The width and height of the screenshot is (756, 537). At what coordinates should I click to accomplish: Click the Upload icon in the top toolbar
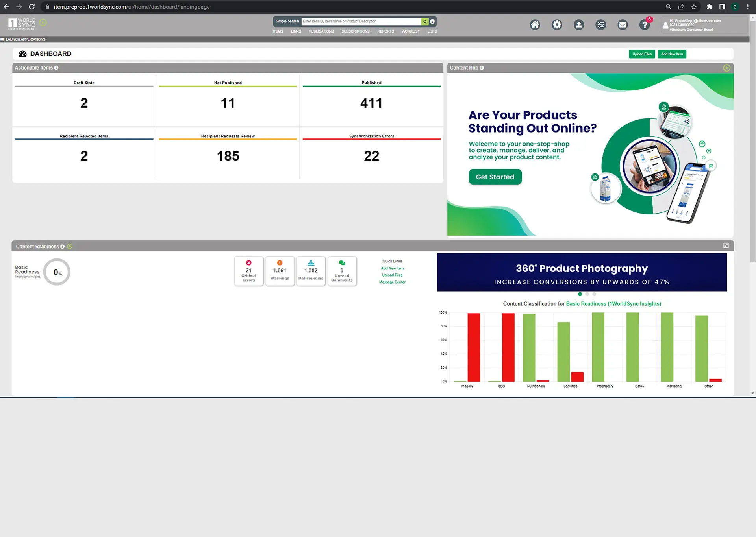click(579, 24)
